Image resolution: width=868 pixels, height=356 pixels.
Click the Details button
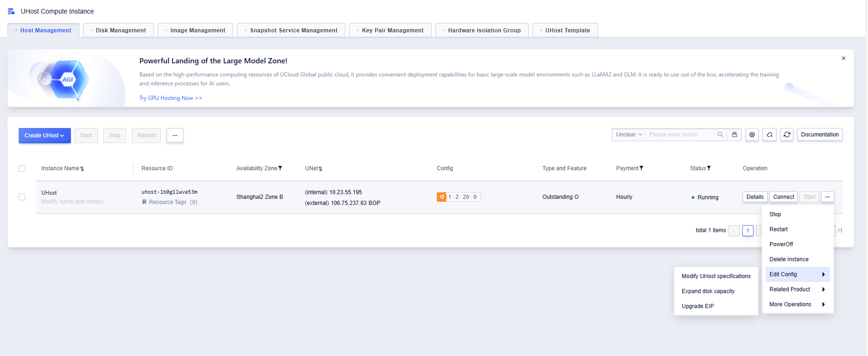tap(755, 197)
